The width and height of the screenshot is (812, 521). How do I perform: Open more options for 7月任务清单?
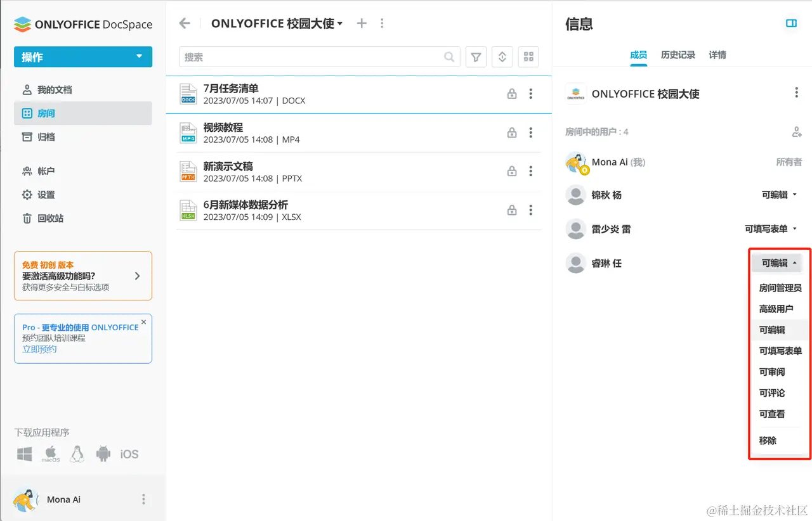tap(531, 94)
